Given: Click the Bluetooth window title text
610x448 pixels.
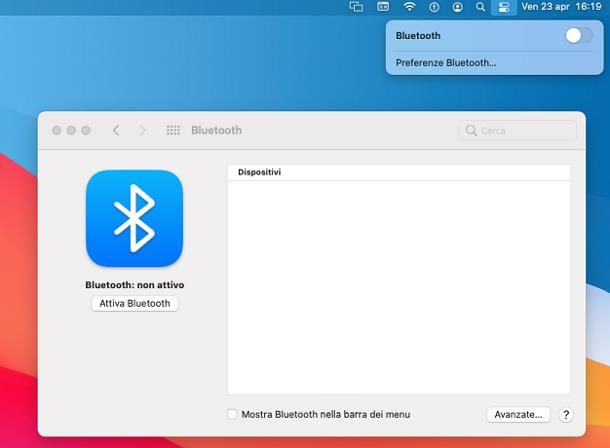Looking at the screenshot, I should 216,130.
